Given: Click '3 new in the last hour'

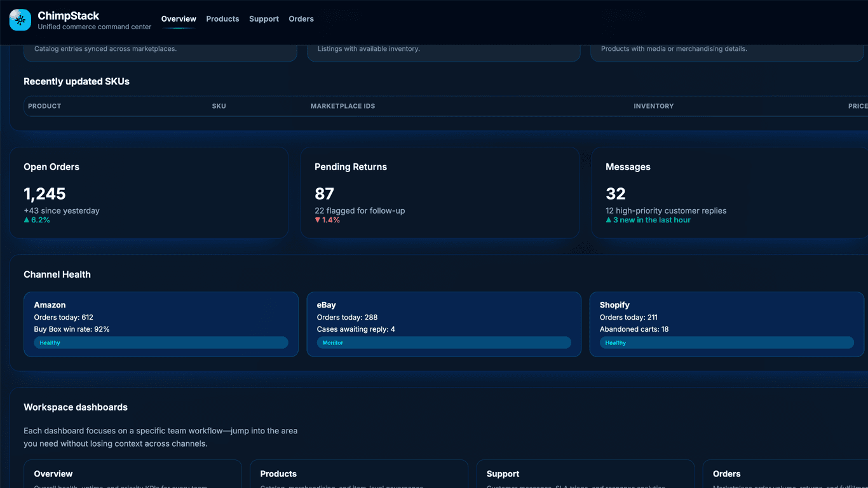Looking at the screenshot, I should [x=648, y=220].
